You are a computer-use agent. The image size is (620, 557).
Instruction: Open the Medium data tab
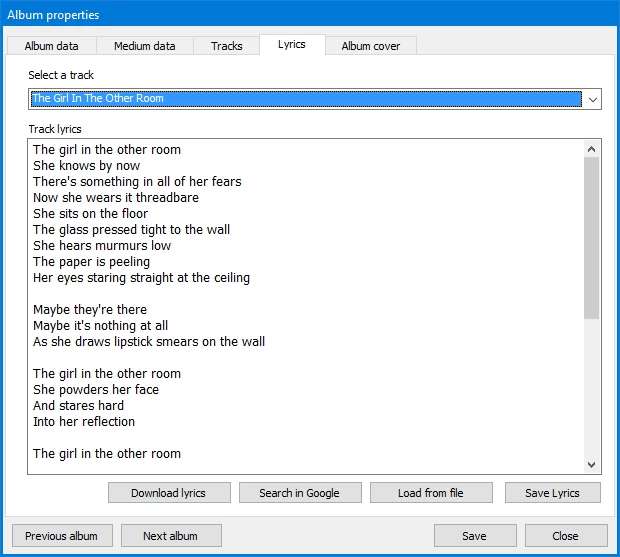(145, 46)
